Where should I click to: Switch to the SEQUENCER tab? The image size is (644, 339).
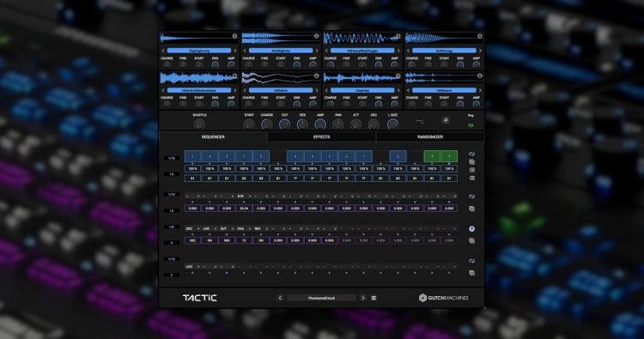(213, 136)
